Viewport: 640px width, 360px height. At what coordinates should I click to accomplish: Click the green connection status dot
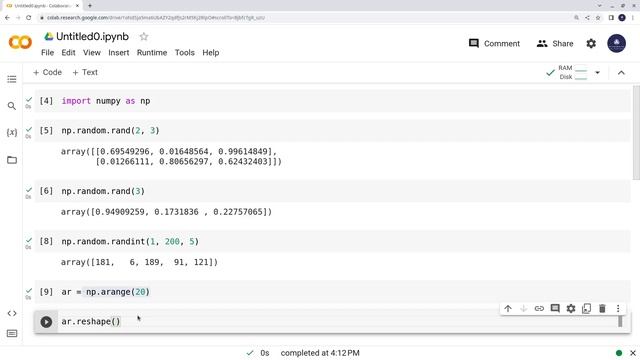[619, 353]
